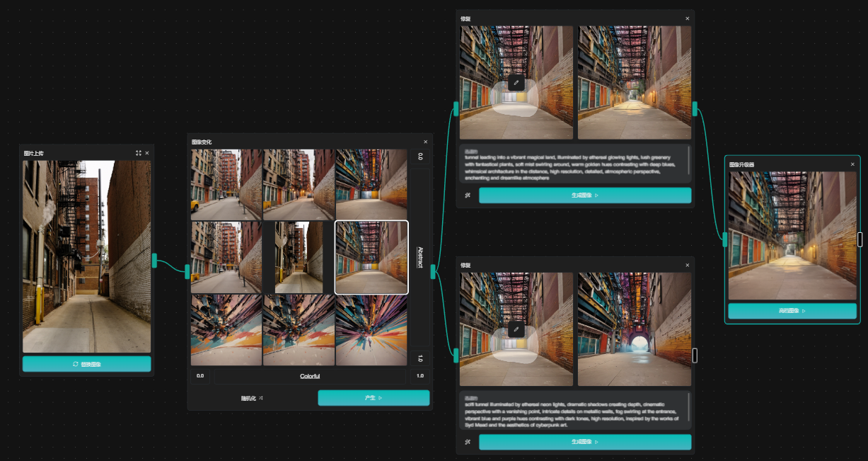
Task: Click the magic wand icon in the lower inpaint node
Action: (468, 442)
